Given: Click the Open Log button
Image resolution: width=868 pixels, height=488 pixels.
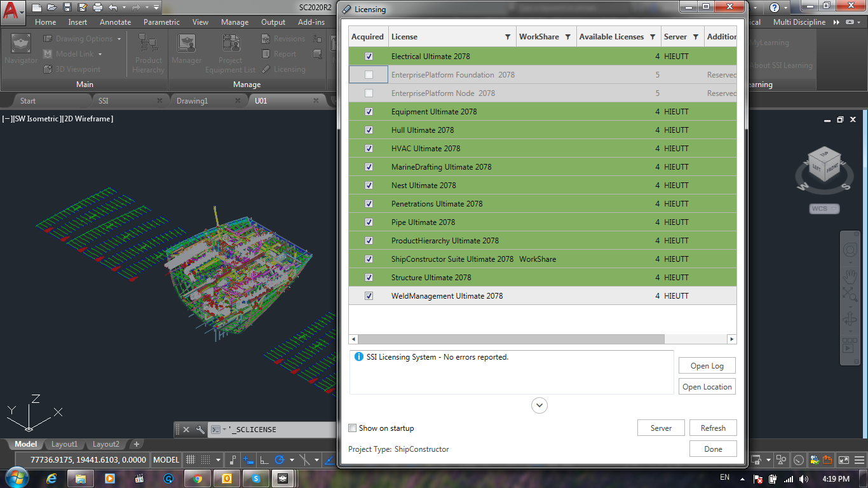Looking at the screenshot, I should pyautogui.click(x=707, y=365).
